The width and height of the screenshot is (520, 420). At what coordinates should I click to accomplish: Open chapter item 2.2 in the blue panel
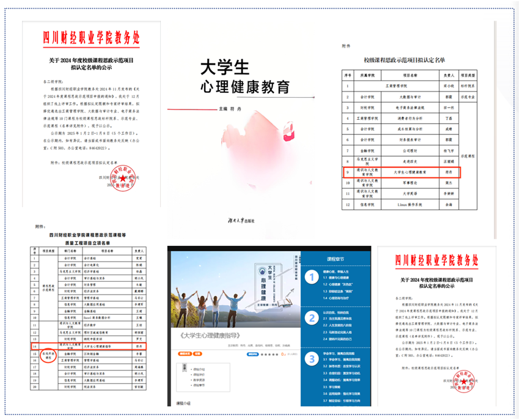pos(337,325)
